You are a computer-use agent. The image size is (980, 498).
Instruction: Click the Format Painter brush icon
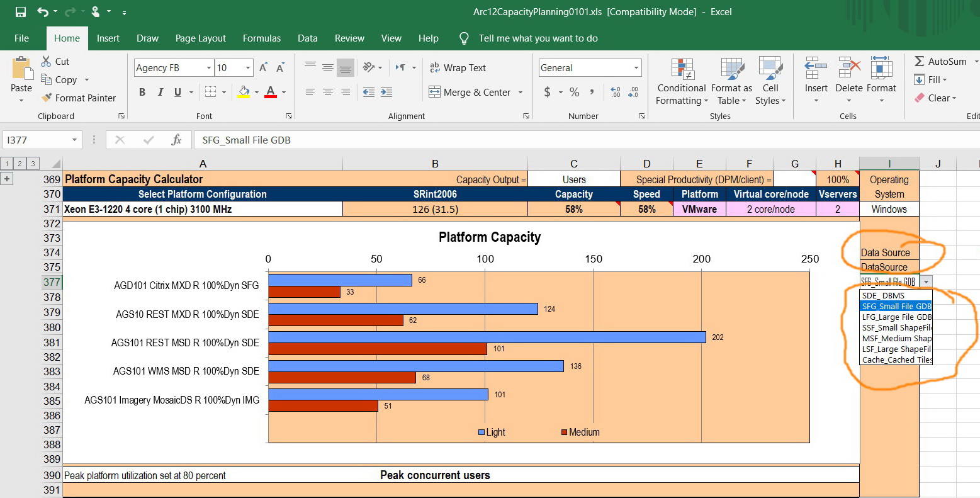47,98
